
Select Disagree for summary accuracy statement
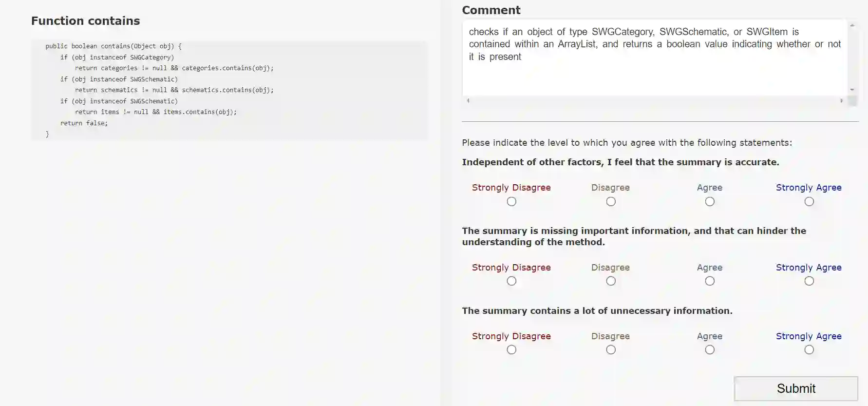tap(611, 202)
